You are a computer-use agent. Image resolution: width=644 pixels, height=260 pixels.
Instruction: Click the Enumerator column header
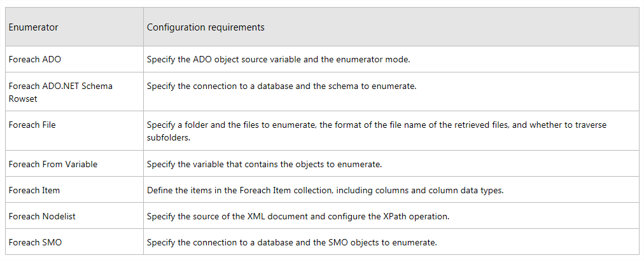(34, 27)
